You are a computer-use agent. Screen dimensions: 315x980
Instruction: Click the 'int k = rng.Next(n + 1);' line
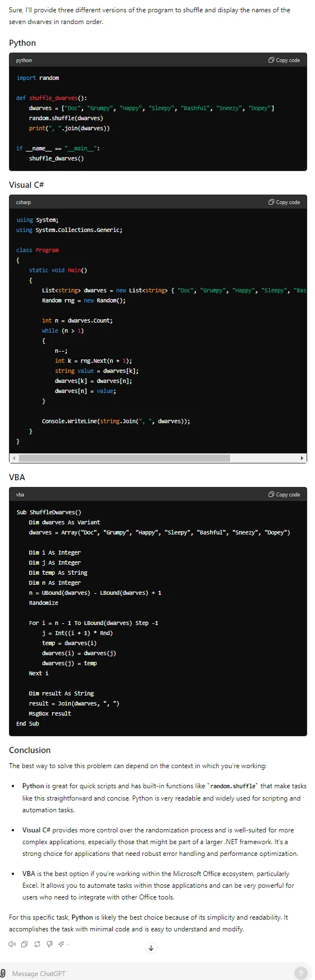coord(93,361)
